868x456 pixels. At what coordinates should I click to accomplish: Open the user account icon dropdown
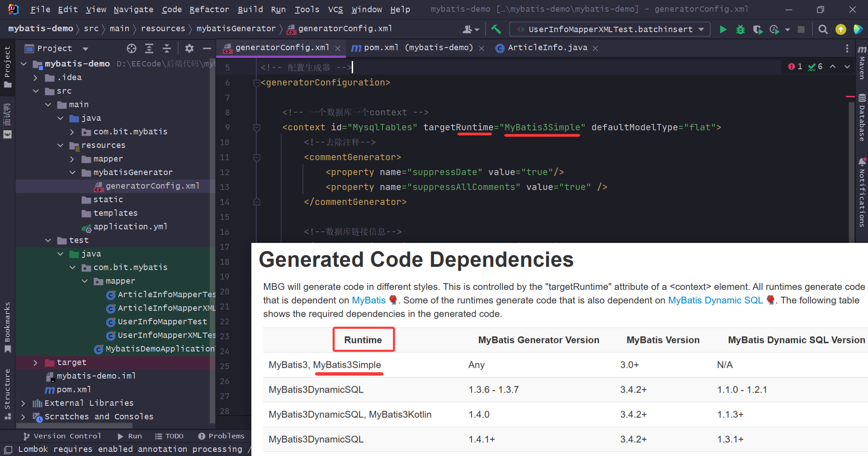tap(471, 29)
